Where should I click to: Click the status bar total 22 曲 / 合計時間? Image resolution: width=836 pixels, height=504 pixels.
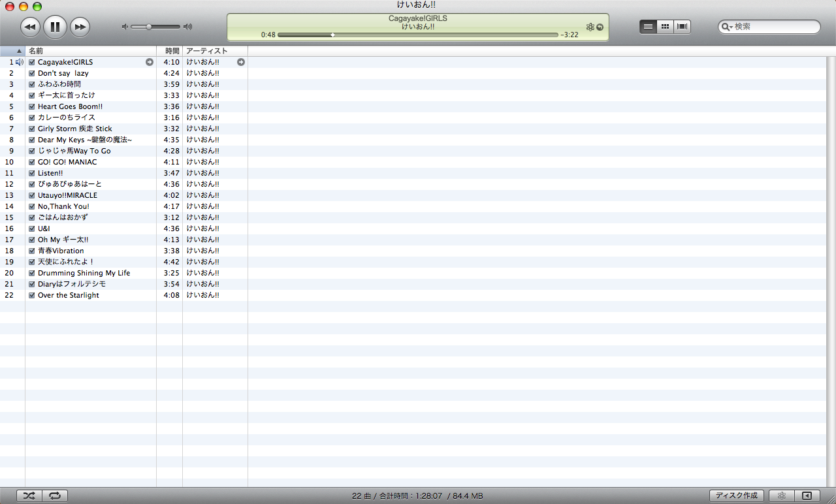pyautogui.click(x=417, y=496)
